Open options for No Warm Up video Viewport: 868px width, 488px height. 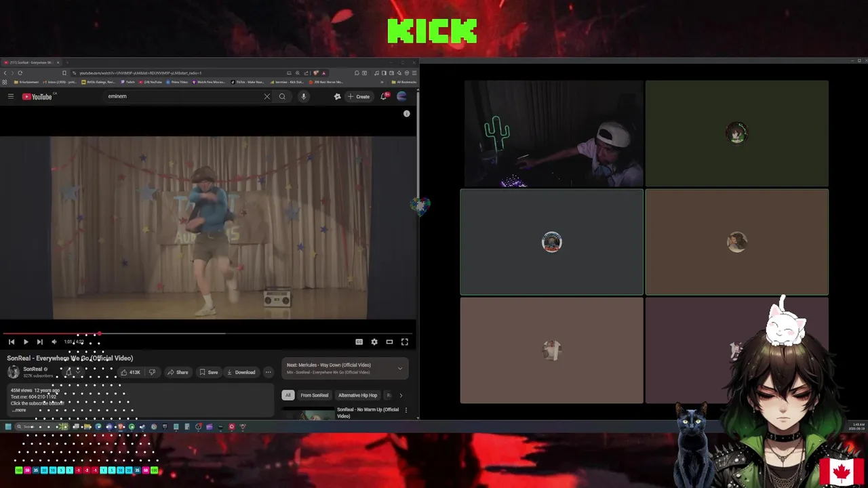click(x=406, y=410)
